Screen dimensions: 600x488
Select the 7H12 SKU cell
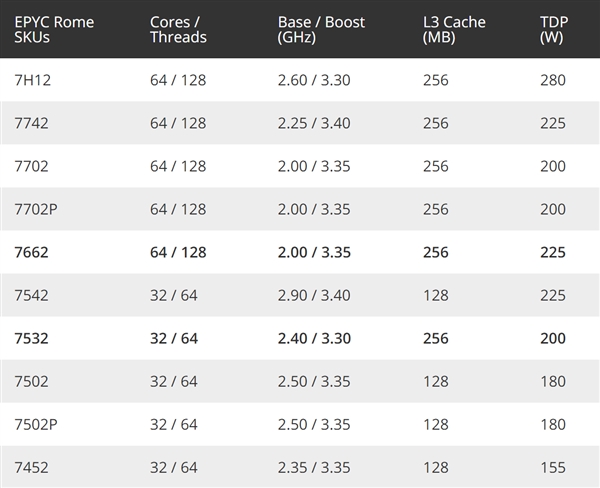coord(33,80)
